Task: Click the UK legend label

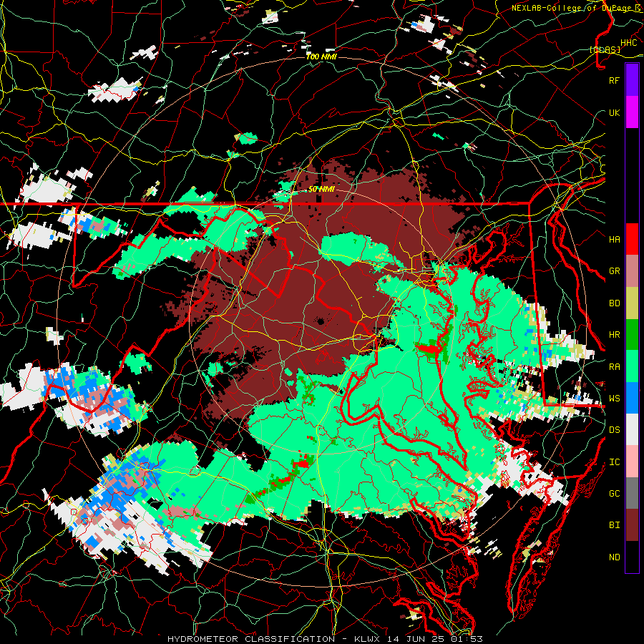Action: pos(614,112)
